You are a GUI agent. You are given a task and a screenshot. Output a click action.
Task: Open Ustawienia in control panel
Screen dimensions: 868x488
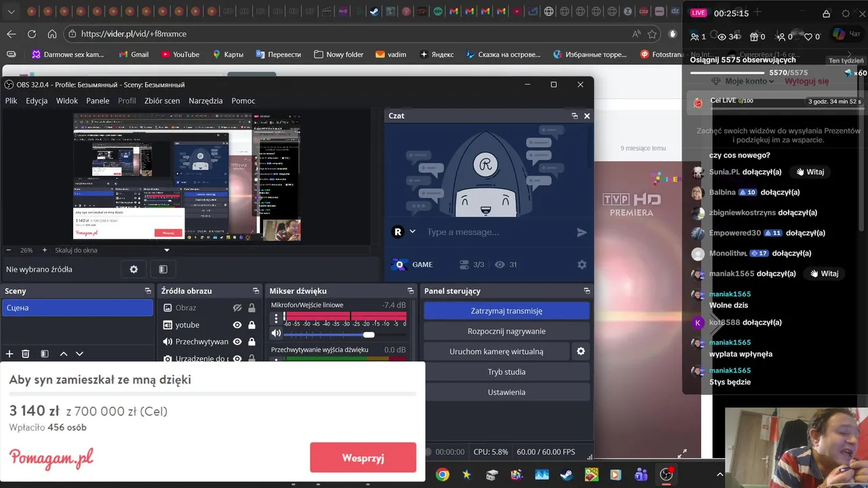[x=507, y=392]
